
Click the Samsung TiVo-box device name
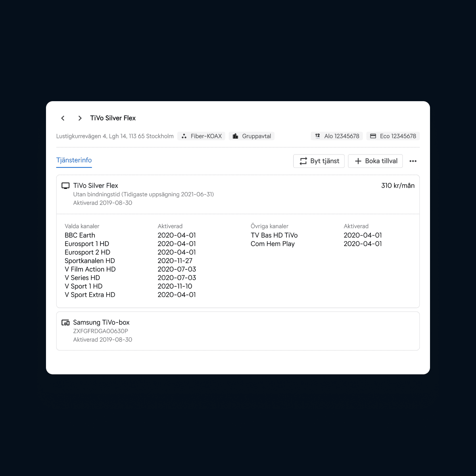[101, 323]
